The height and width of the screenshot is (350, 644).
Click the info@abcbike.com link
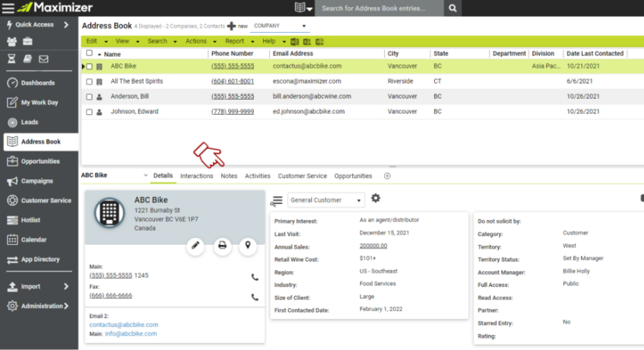click(131, 333)
